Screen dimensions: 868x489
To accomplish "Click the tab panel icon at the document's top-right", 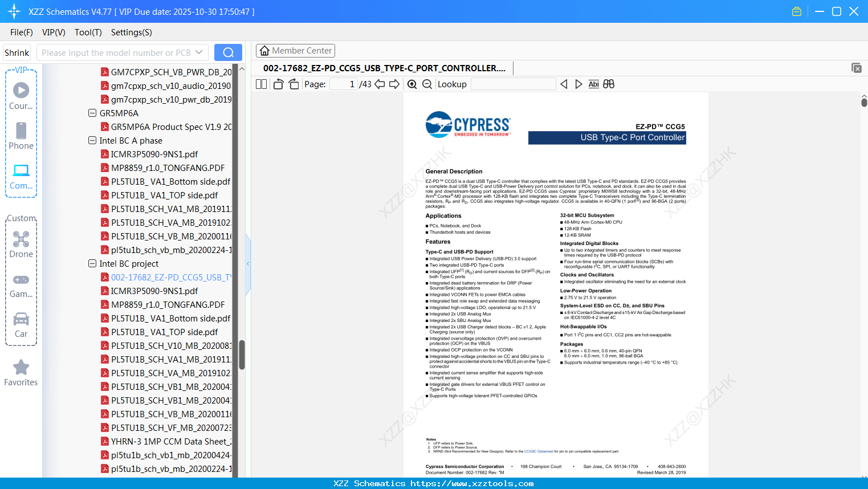I will [857, 68].
